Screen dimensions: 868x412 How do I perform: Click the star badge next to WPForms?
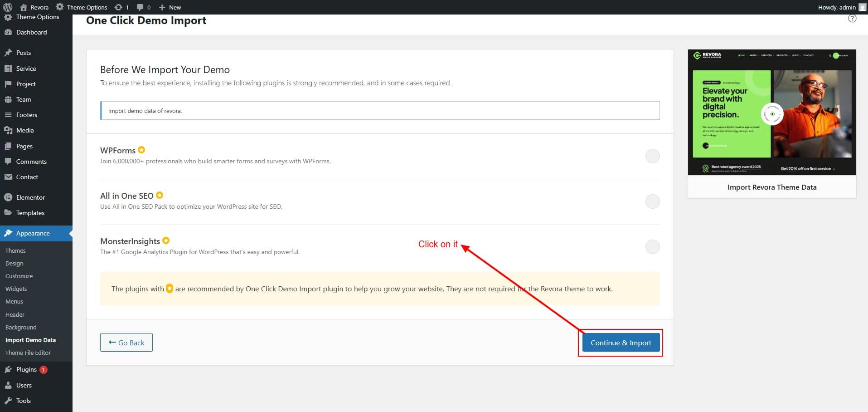click(141, 150)
